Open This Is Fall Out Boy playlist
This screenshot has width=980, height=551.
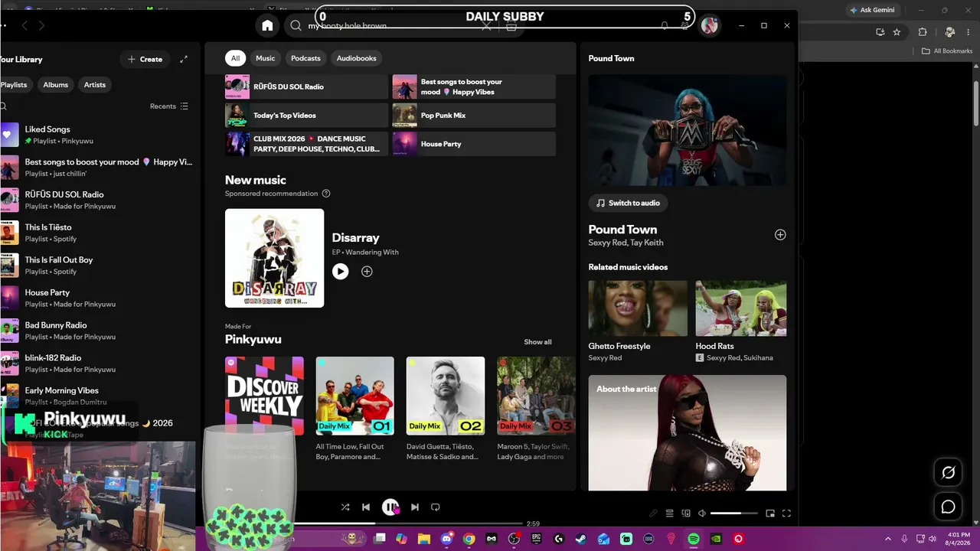[x=98, y=266]
